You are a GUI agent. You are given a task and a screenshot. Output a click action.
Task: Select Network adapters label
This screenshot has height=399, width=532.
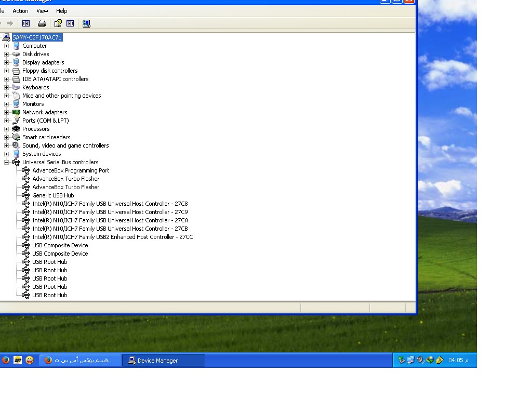(45, 112)
